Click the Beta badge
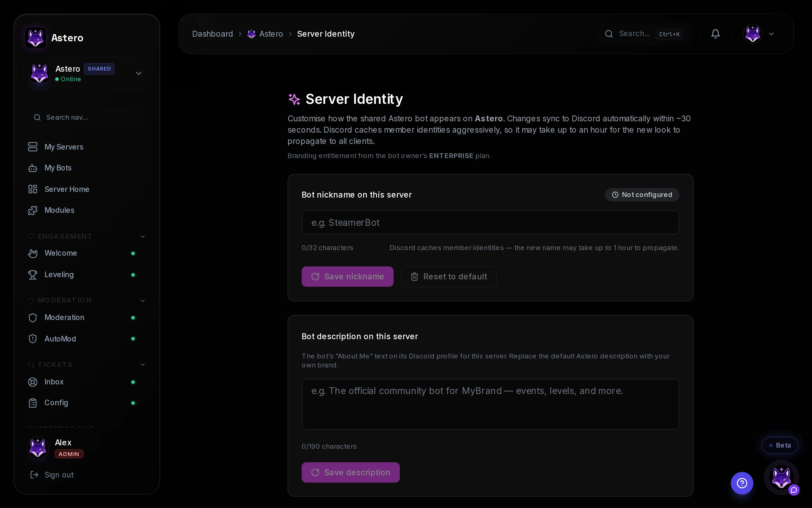 point(780,445)
